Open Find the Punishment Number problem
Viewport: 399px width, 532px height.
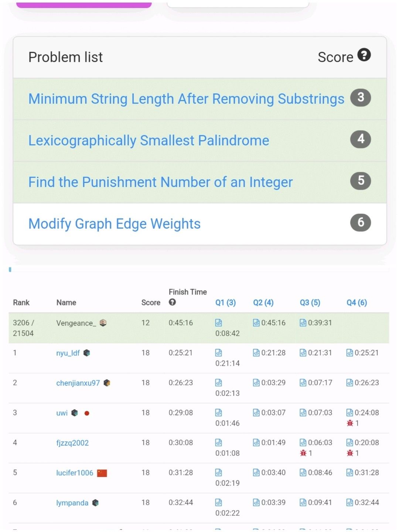(160, 182)
